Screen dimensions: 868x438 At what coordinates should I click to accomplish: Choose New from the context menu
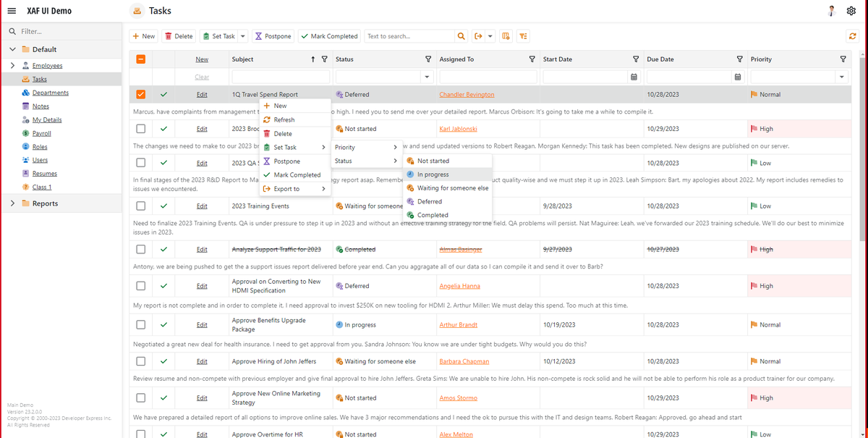[294, 106]
